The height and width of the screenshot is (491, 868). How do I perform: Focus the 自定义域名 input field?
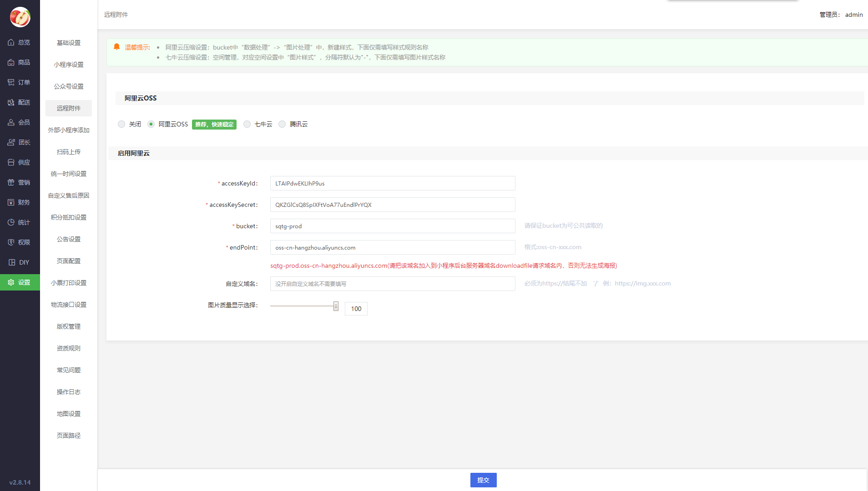[393, 284]
